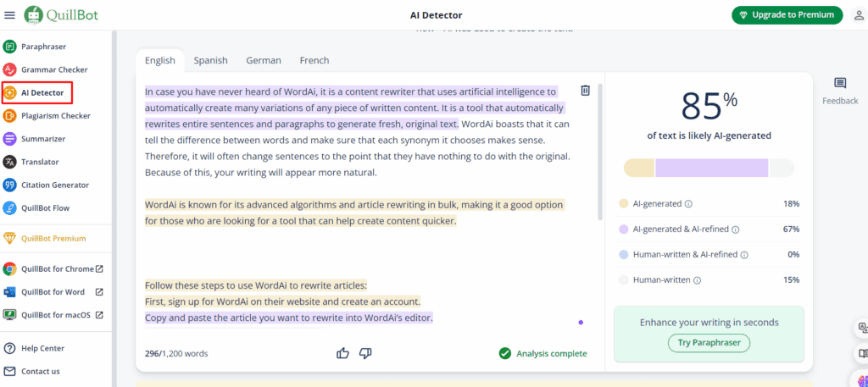Click the QuillBot Premium sidebar link
868x387 pixels.
point(53,238)
